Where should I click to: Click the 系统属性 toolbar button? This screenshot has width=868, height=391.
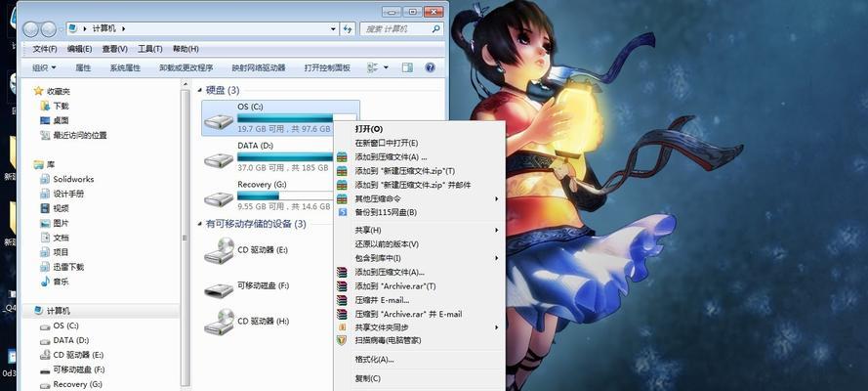pos(125,67)
